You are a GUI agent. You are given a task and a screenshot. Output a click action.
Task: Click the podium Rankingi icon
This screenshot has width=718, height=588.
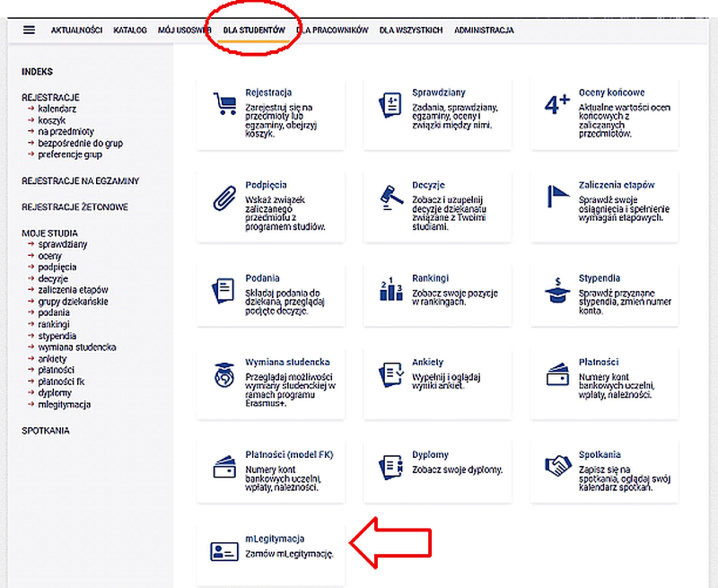point(390,289)
